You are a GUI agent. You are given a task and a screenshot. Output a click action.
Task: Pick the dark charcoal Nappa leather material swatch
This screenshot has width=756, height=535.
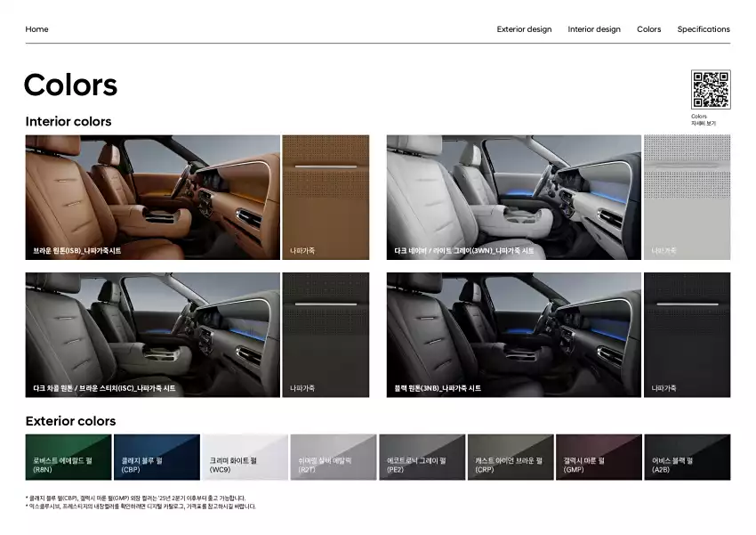tap(326, 335)
